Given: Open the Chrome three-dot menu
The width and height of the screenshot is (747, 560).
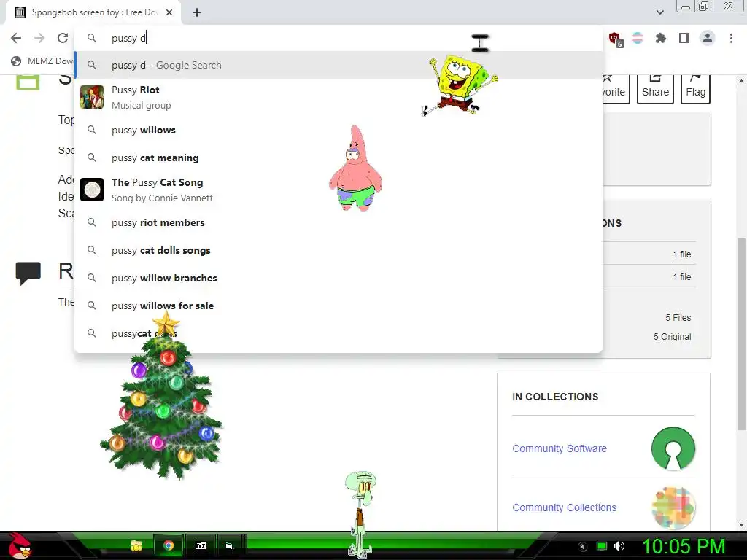Looking at the screenshot, I should (731, 38).
